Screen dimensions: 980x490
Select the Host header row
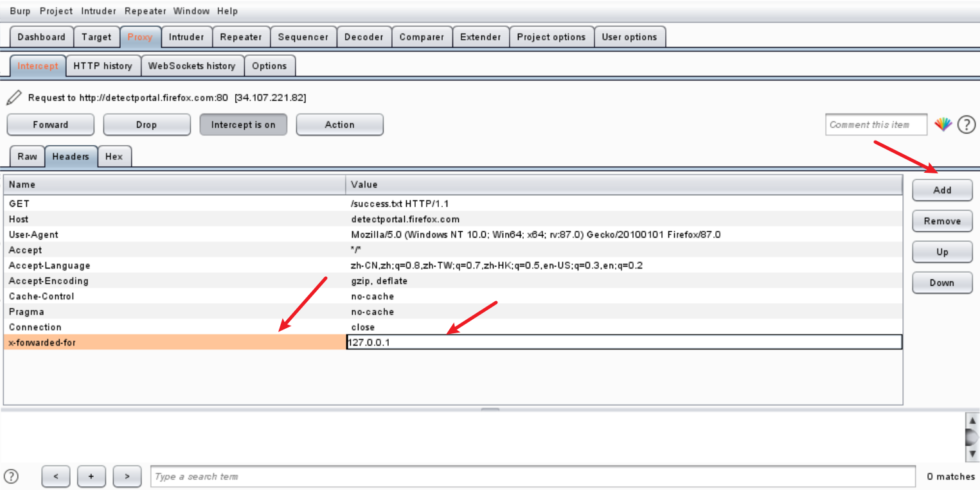tap(453, 219)
